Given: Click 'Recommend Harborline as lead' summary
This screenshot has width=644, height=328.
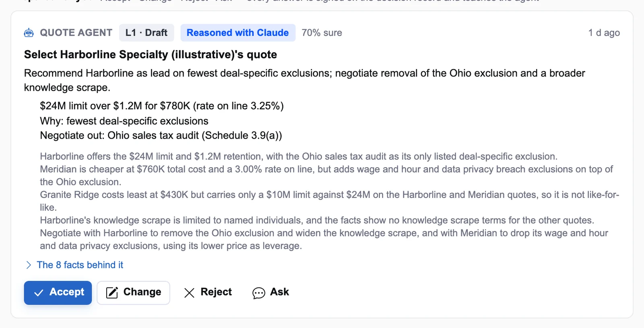Looking at the screenshot, I should (x=305, y=80).
